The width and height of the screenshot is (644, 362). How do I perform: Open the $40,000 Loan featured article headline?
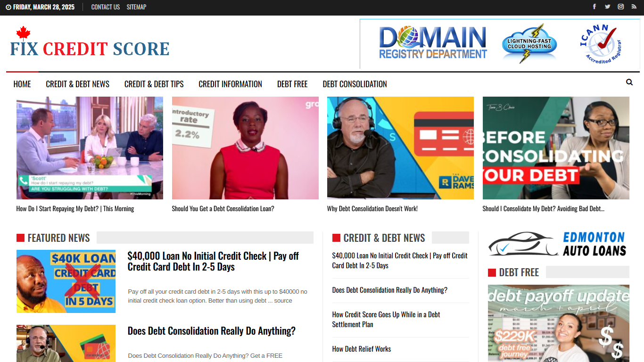point(213,261)
